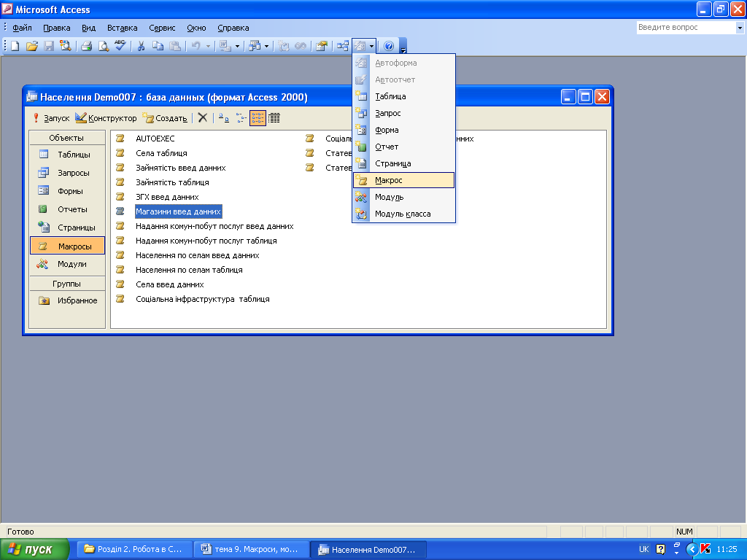Click the Cut scissors icon
Image resolution: width=747 pixels, height=560 pixels.
(x=141, y=46)
